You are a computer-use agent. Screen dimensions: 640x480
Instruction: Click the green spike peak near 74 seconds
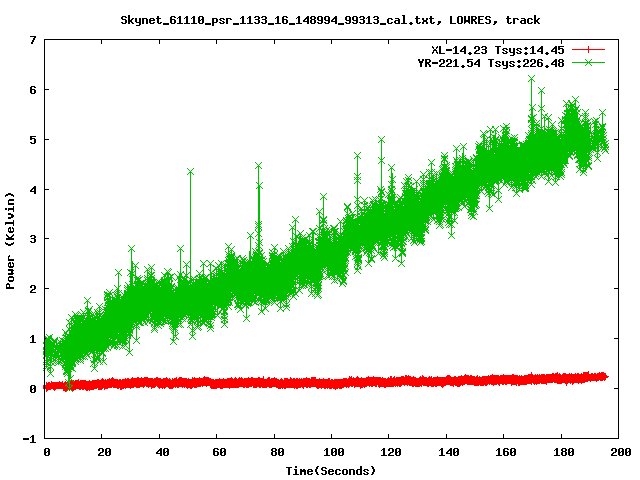pos(258,166)
